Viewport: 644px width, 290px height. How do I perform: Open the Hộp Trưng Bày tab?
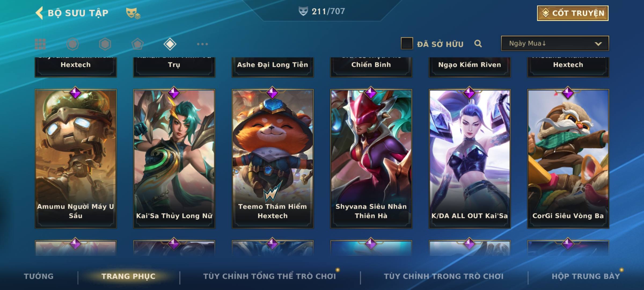(586, 276)
